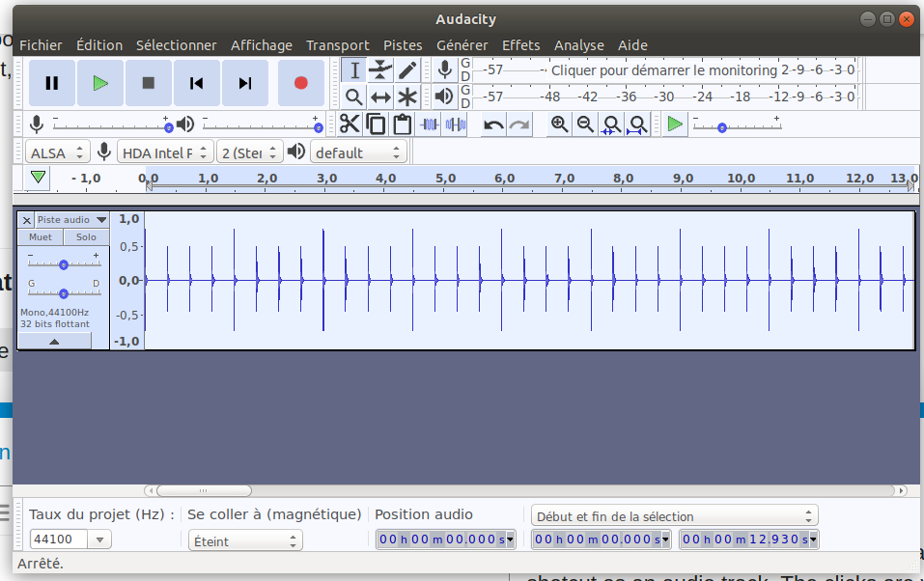This screenshot has height=581, width=924.
Task: Open the Aide menu
Action: tap(632, 45)
